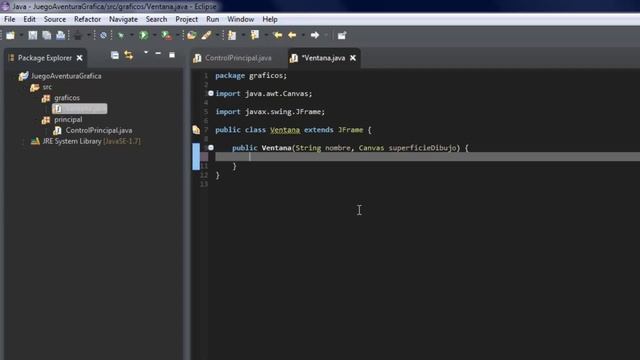Open the File menu
Screen dimensions: 640x360
click(10, 19)
